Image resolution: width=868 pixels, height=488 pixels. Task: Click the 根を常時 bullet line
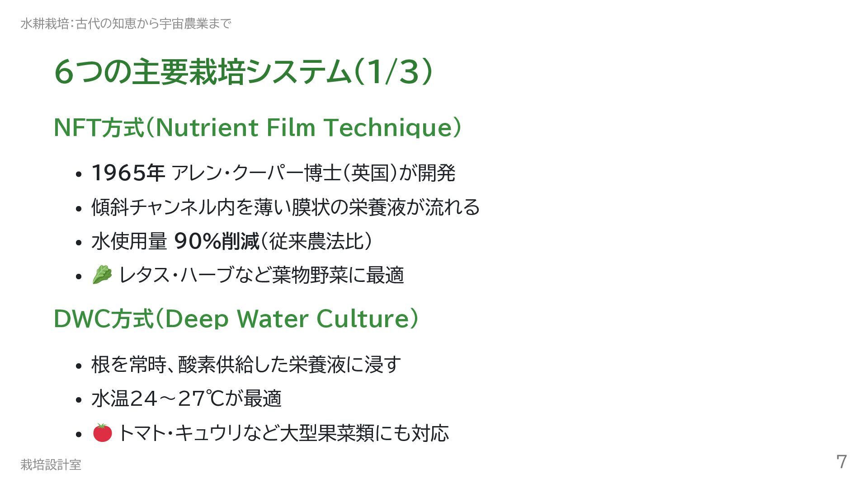246,365
